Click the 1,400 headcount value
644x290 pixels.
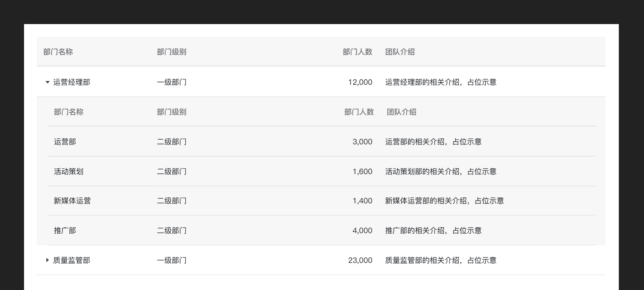click(362, 201)
